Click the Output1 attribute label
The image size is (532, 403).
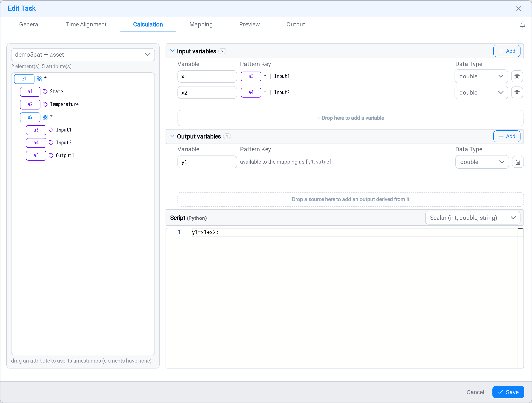(65, 155)
